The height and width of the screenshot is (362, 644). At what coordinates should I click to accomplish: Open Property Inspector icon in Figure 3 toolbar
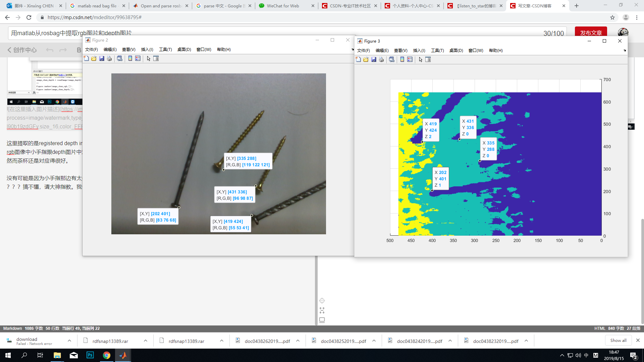click(x=428, y=60)
